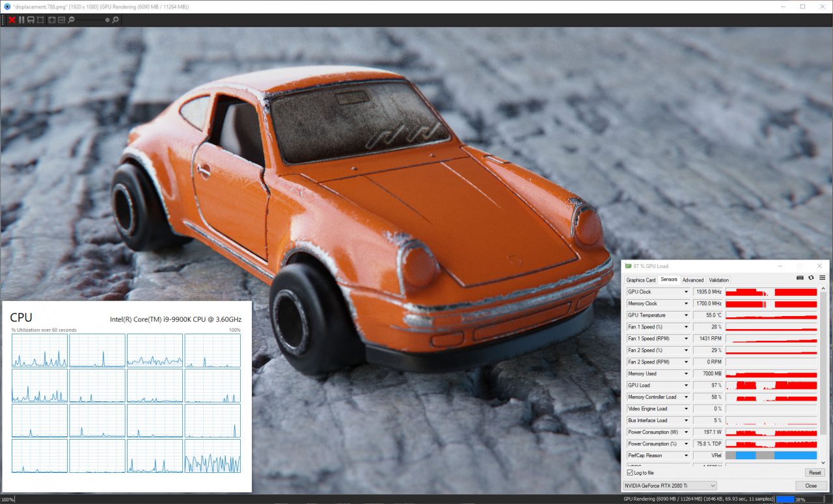Viewport: 833px width, 504px height.
Task: Open the NVIDIA GeForce RTX 2080 Ti selector
Action: click(x=670, y=486)
